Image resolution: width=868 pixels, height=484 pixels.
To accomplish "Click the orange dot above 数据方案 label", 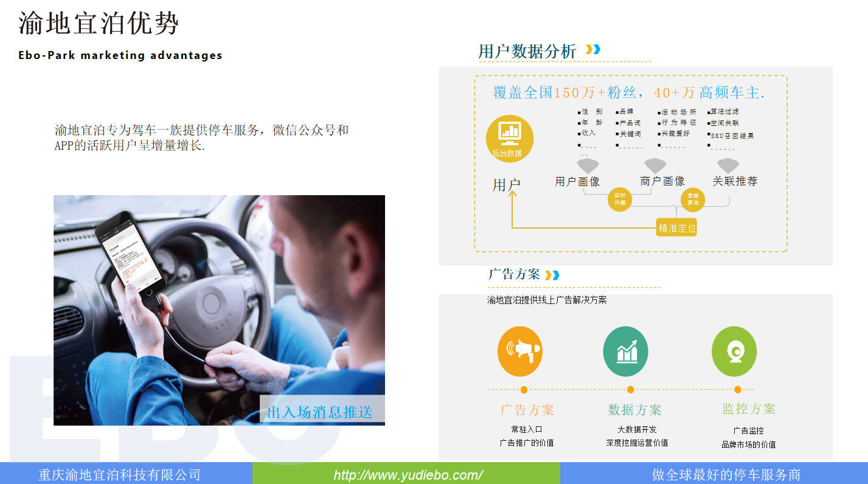I will (630, 390).
